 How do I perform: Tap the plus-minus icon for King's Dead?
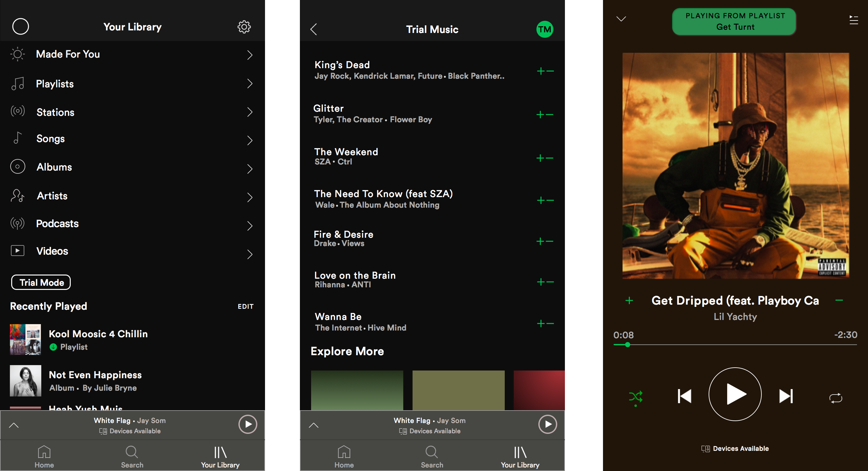(545, 71)
